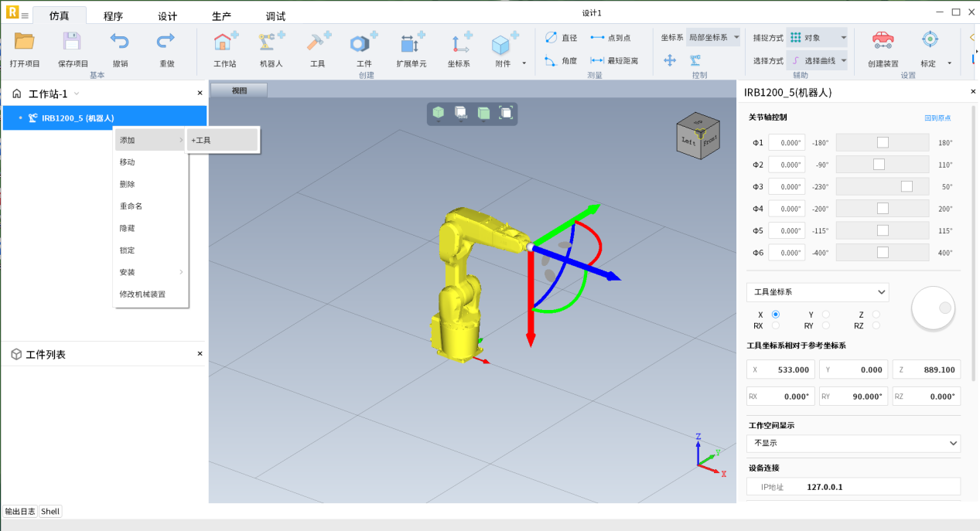
Task: Click the 标定 calibration icon
Action: pyautogui.click(x=929, y=41)
